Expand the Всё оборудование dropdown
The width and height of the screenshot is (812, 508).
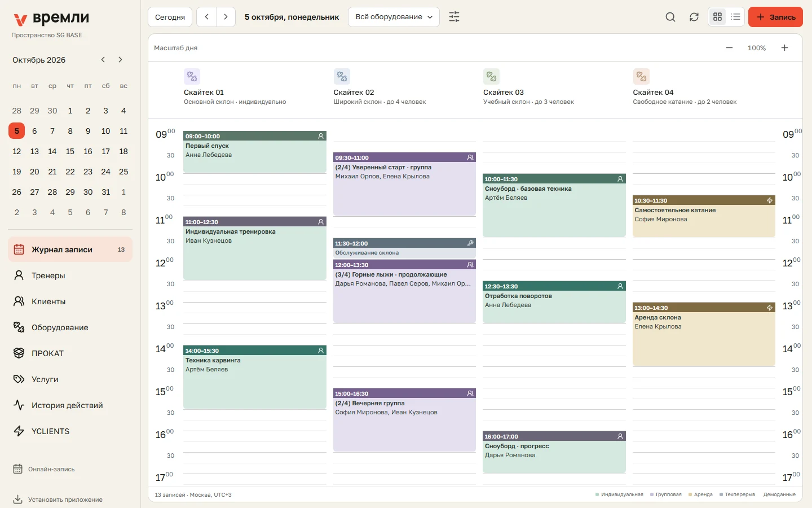pyautogui.click(x=394, y=17)
